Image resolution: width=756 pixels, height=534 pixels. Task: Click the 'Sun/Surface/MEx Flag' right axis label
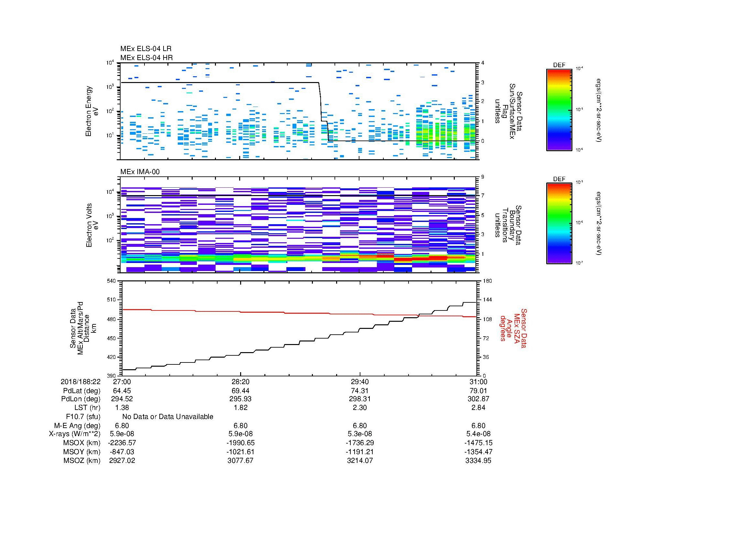point(508,111)
